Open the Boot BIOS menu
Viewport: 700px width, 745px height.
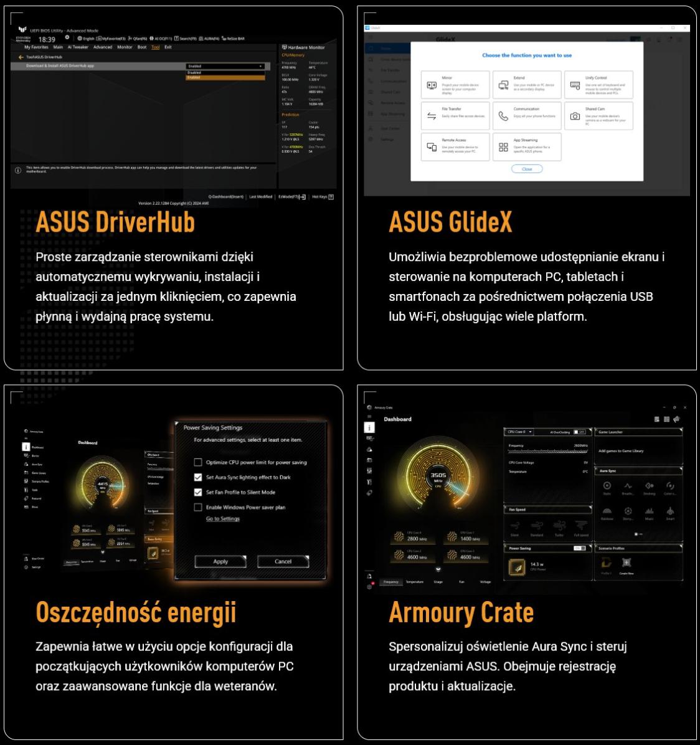(142, 47)
